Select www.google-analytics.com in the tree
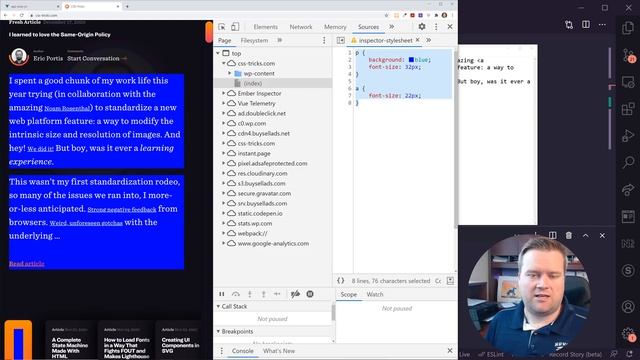The height and width of the screenshot is (360, 640). [x=273, y=244]
